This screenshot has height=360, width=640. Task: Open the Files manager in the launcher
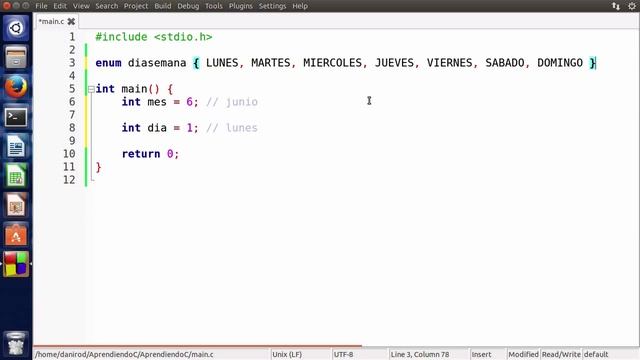tap(16, 57)
